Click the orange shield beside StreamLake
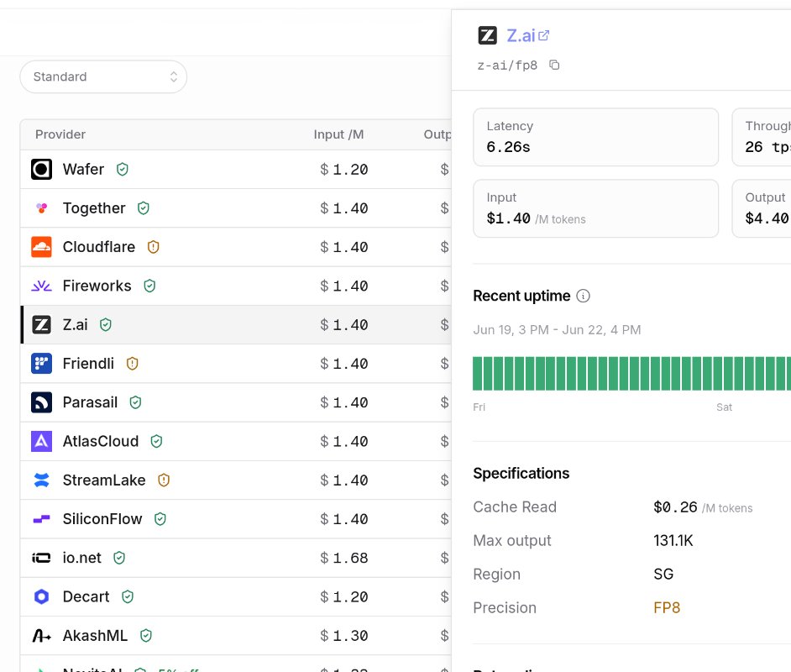Image resolution: width=791 pixels, height=672 pixels. click(164, 480)
